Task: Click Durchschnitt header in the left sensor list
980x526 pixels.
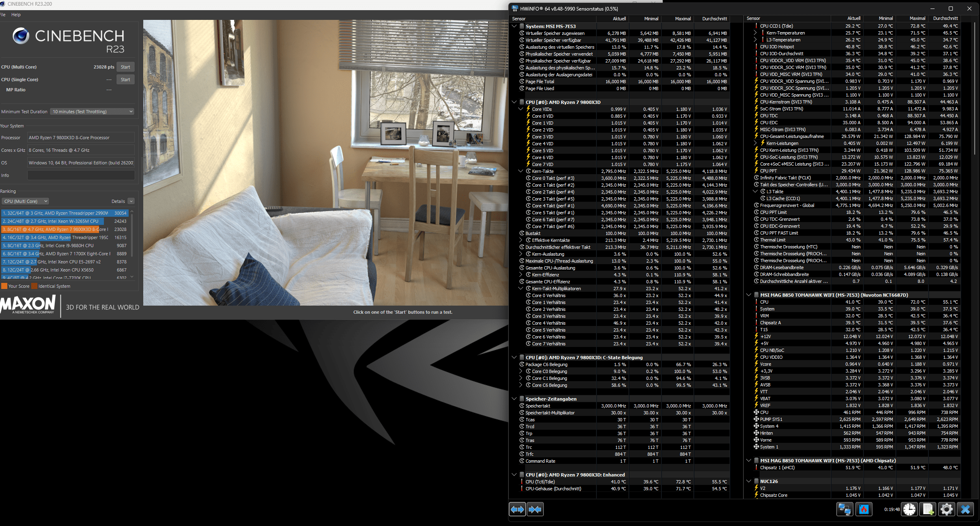Action: pyautogui.click(x=715, y=19)
